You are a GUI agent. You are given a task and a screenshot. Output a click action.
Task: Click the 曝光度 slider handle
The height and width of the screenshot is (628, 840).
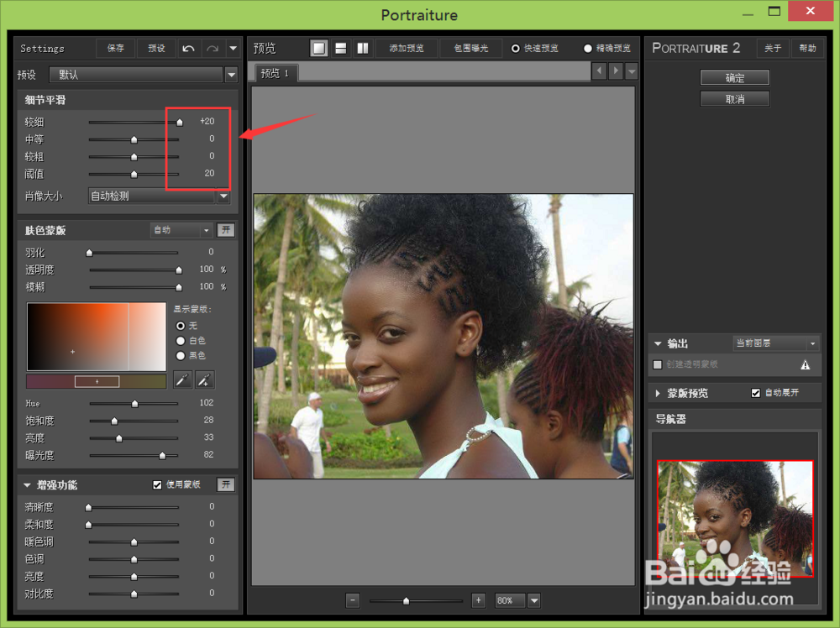162,456
